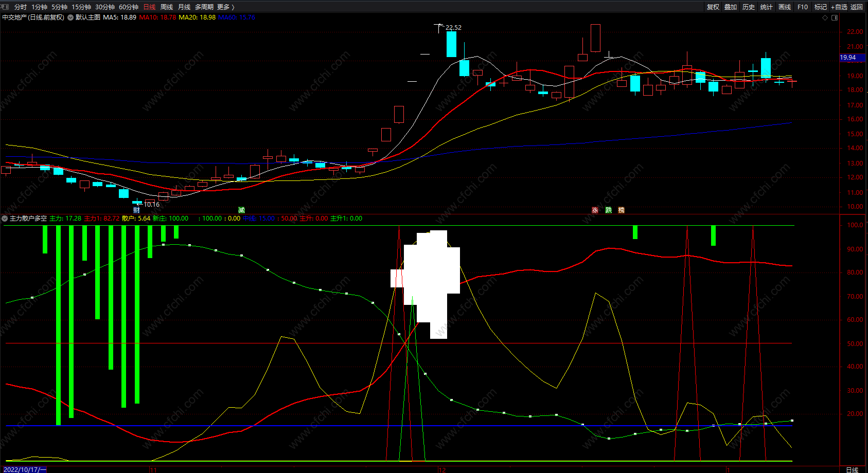Expand the 默认主图 indicator dropdown arrow

click(x=70, y=17)
